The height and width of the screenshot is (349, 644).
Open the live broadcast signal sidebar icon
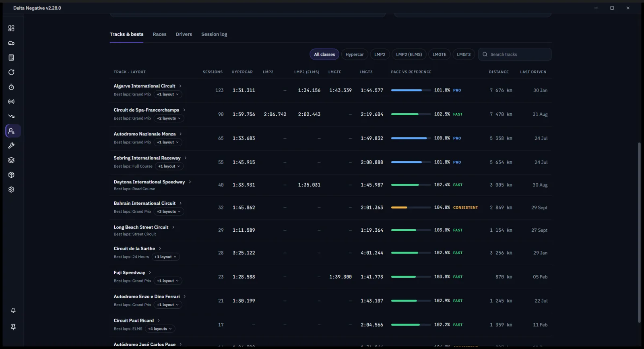[x=11, y=102]
